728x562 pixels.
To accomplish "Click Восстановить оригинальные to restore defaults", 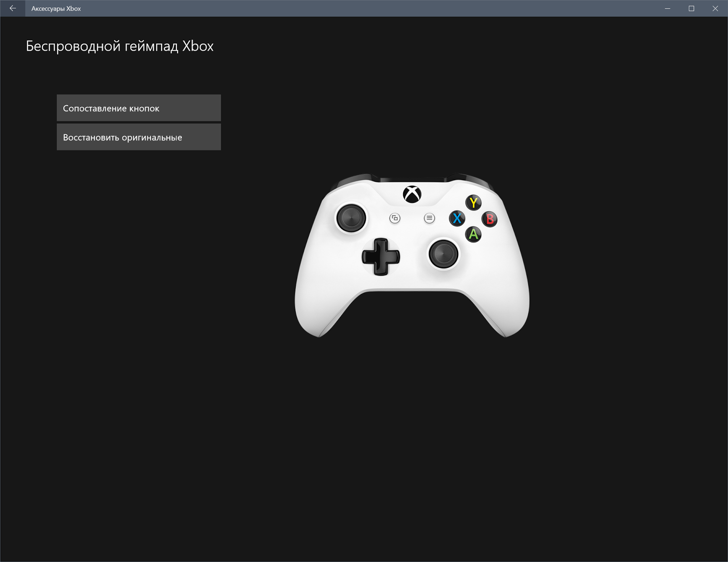I will [139, 137].
